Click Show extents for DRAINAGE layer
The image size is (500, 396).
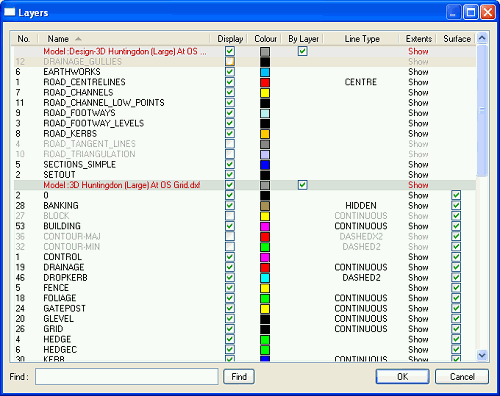pyautogui.click(x=418, y=267)
